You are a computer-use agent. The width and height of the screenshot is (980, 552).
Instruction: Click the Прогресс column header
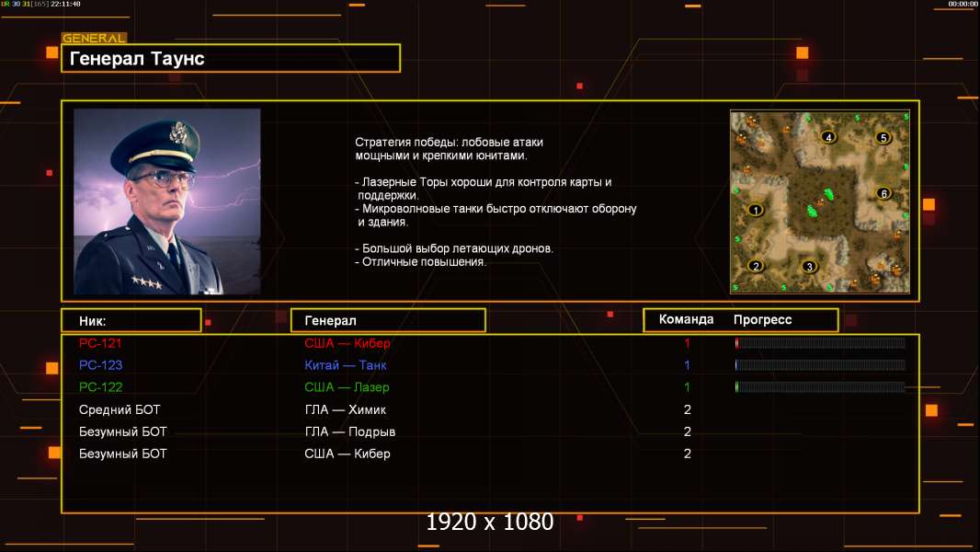(x=762, y=319)
